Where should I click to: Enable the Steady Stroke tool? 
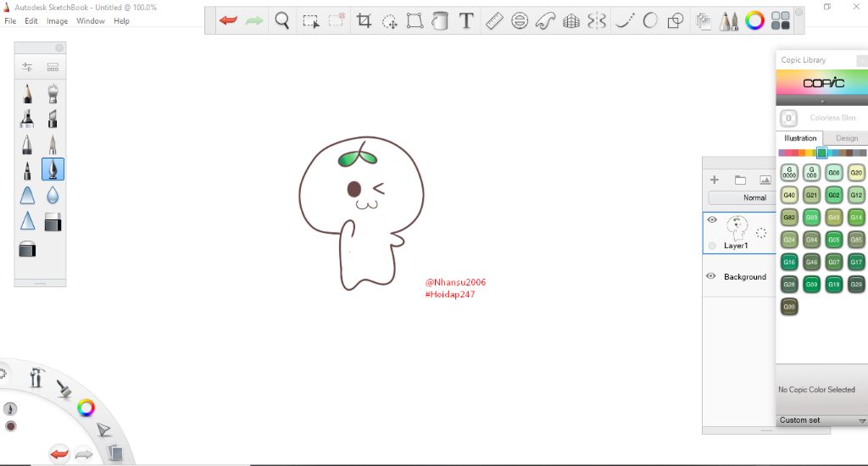625,21
